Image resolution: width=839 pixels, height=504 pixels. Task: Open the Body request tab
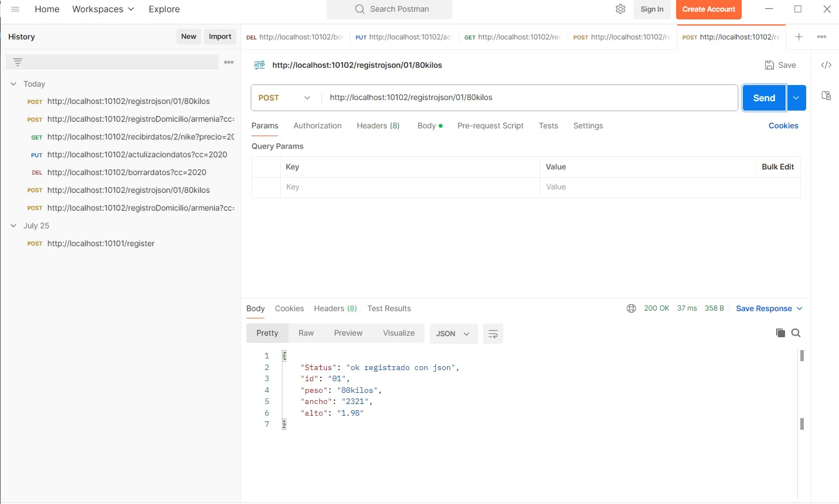click(426, 126)
